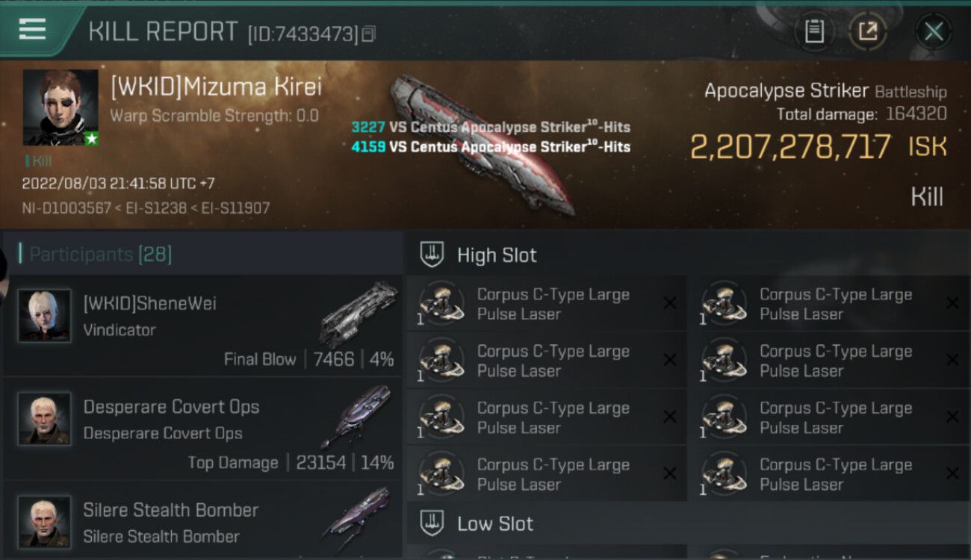Open the clipboard report icon
Screen dimensions: 971x560
(x=814, y=31)
